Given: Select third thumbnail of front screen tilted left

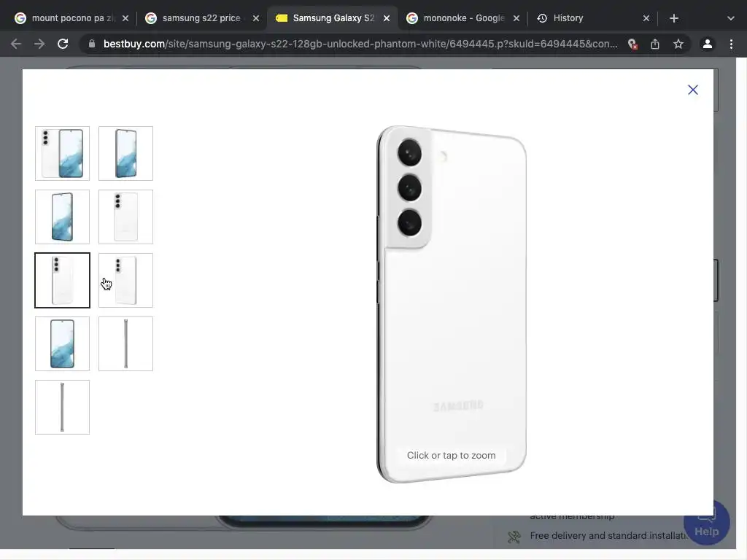Looking at the screenshot, I should click(x=63, y=217).
